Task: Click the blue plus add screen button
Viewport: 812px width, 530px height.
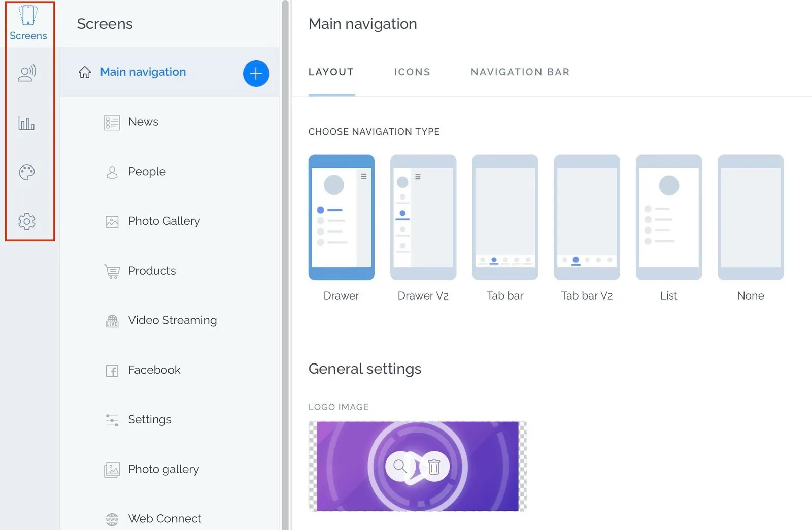Action: [256, 74]
